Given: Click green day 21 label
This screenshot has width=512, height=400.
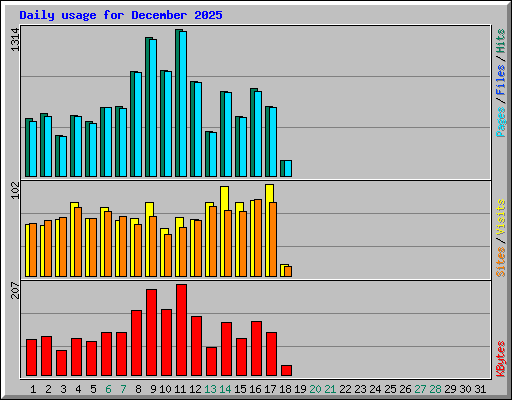Looking at the screenshot, I should (x=330, y=389).
